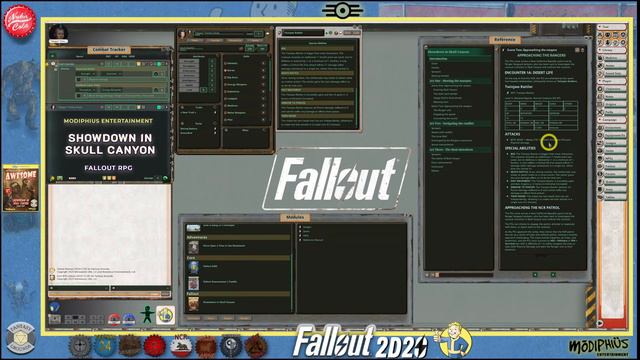Toggle the Athletics tag skill checkbox

[x=225, y=63]
